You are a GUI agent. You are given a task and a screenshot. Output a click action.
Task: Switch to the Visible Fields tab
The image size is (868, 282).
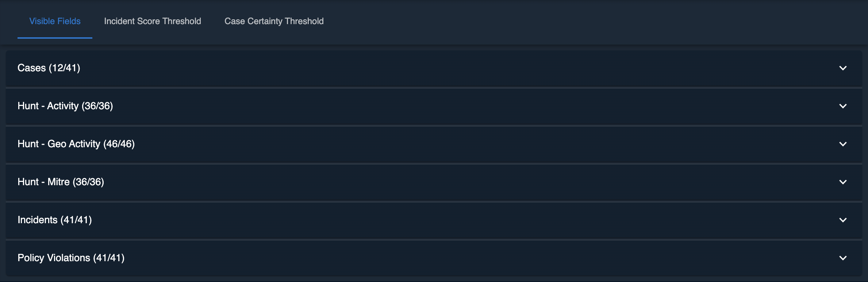(x=55, y=21)
